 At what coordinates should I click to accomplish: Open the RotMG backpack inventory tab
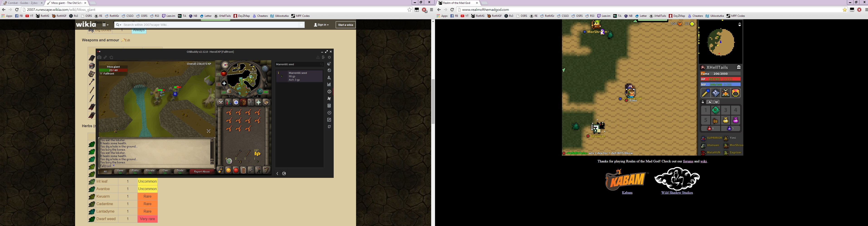(x=703, y=102)
